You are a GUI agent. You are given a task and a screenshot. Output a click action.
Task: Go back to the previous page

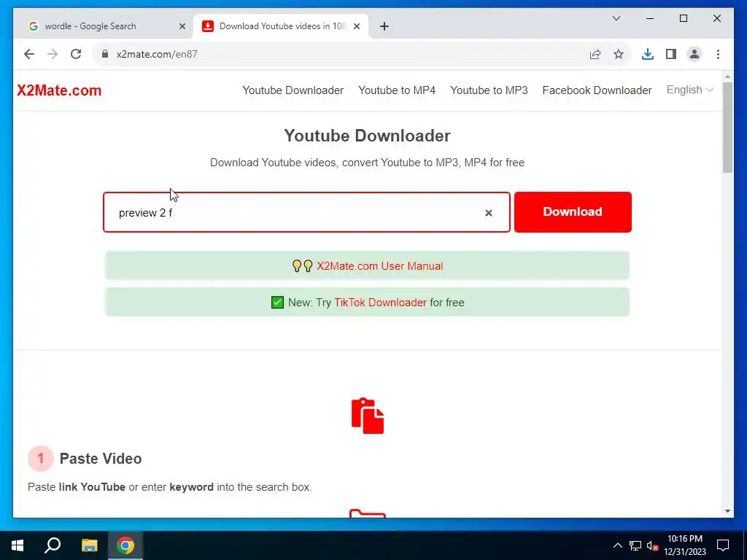[x=29, y=54]
